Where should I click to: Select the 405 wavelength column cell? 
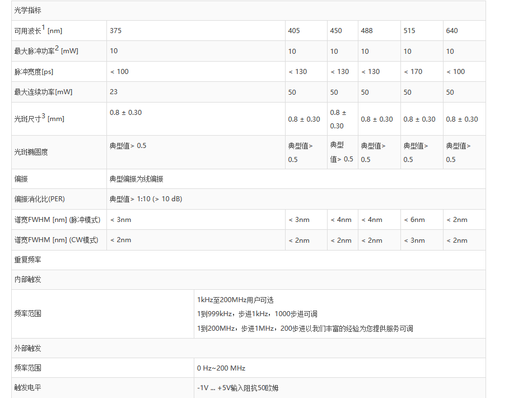coord(294,31)
